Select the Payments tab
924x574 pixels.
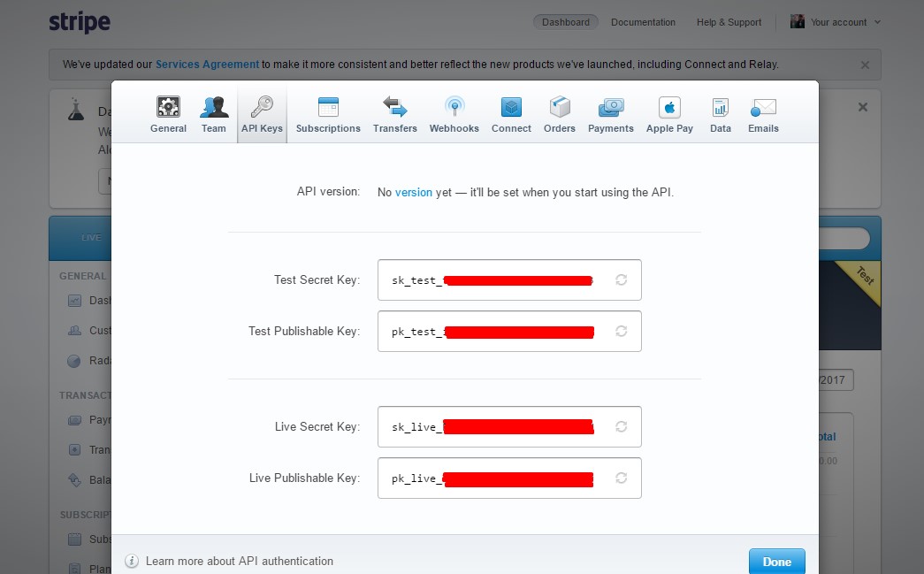click(x=610, y=115)
